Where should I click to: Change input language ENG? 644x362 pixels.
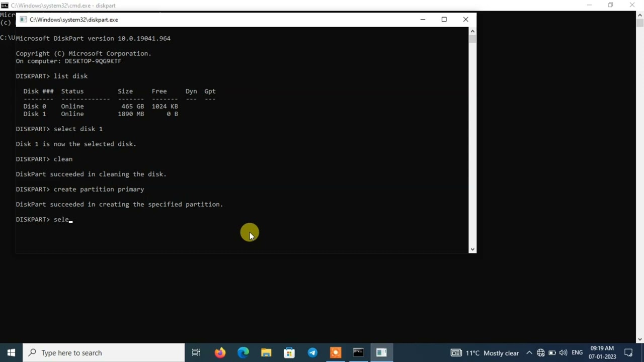577,353
